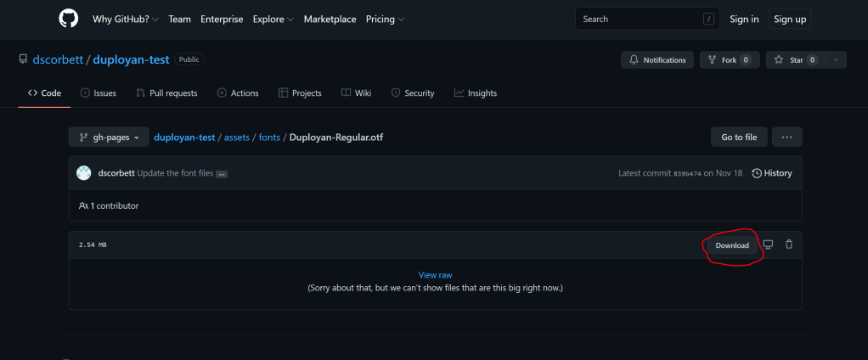Screen dimensions: 868x360
Task: Open the Explore dropdown menu
Action: point(273,19)
